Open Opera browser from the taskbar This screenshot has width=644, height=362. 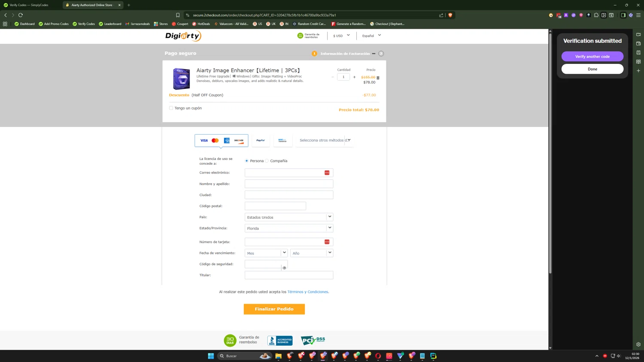[378, 356]
